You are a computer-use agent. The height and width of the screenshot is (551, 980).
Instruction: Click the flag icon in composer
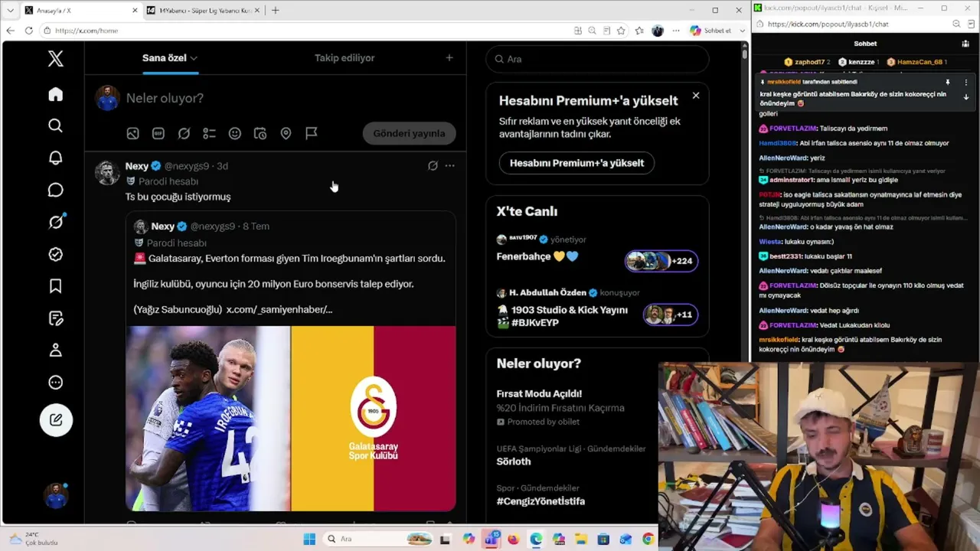point(312,133)
